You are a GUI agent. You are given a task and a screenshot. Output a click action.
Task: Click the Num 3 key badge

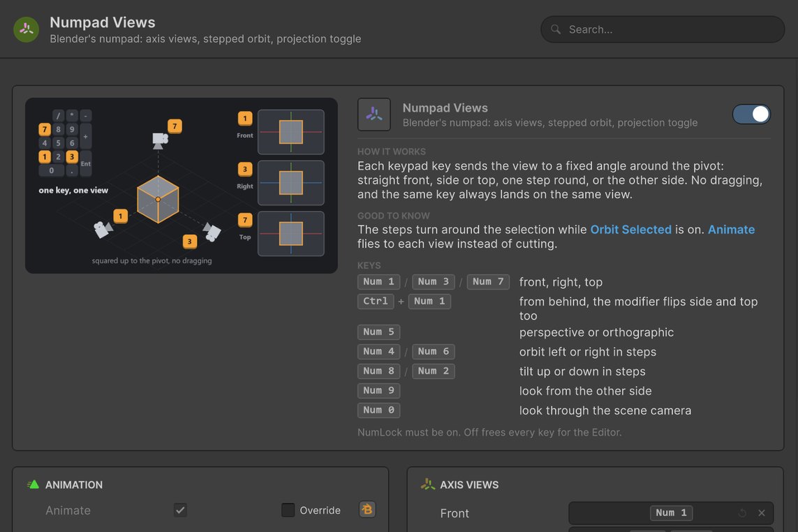click(433, 281)
